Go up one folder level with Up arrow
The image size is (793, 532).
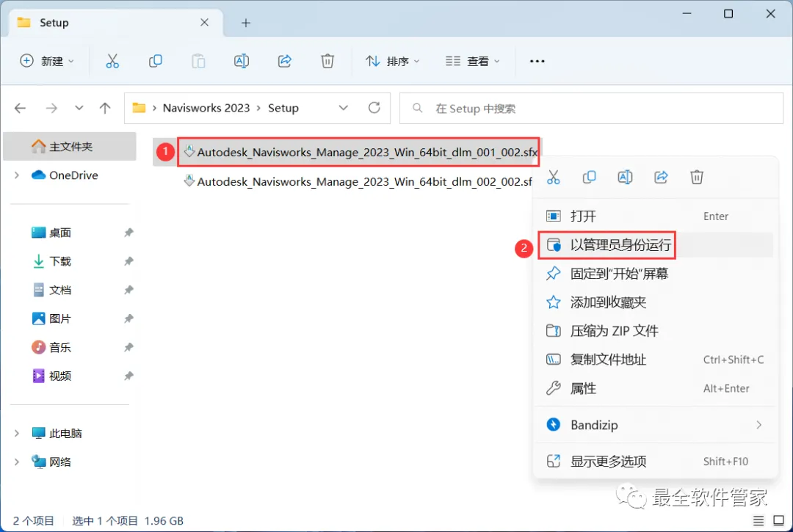[105, 108]
